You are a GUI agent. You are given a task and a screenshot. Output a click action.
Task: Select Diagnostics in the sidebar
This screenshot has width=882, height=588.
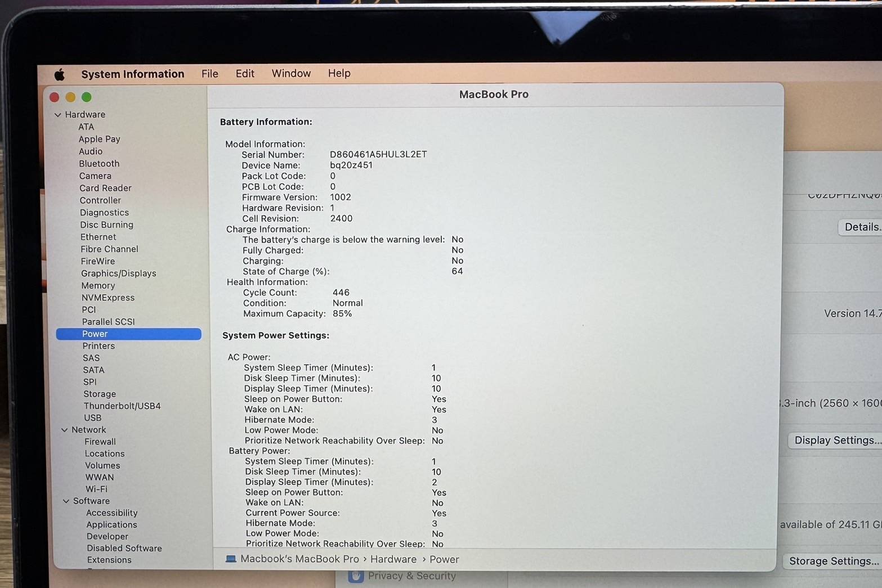pos(104,213)
